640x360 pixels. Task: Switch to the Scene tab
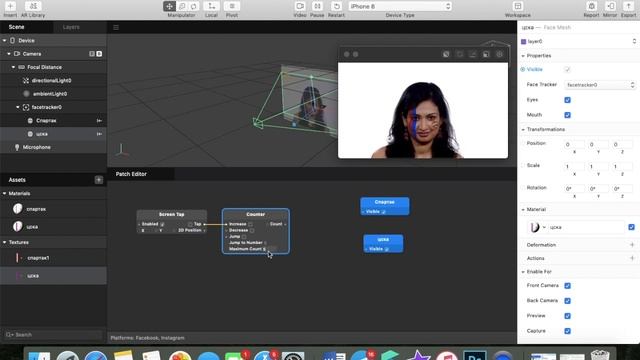17,27
